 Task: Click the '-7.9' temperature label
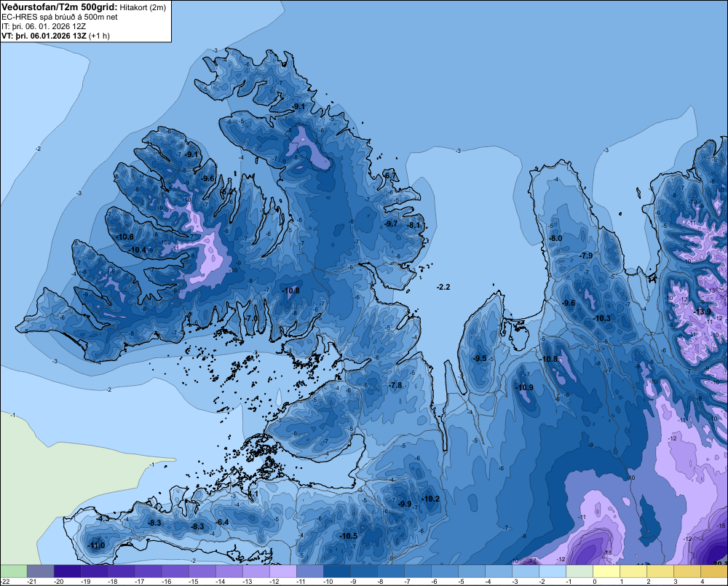(x=586, y=256)
